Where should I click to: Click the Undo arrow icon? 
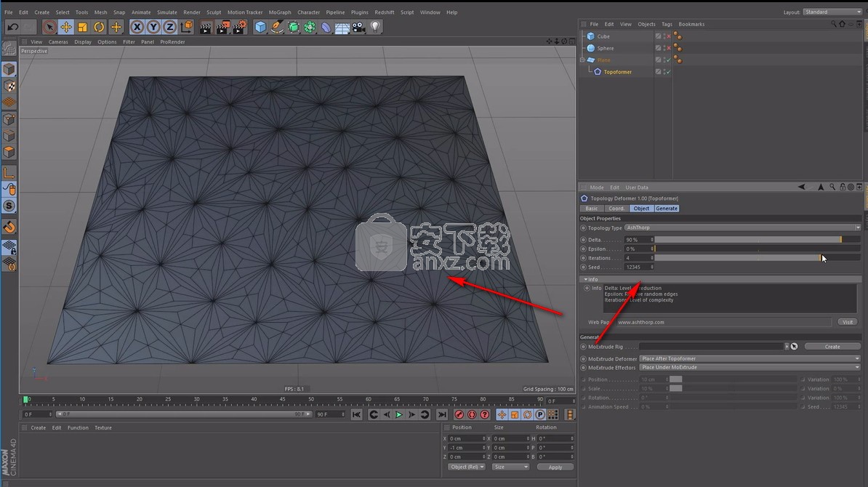13,27
